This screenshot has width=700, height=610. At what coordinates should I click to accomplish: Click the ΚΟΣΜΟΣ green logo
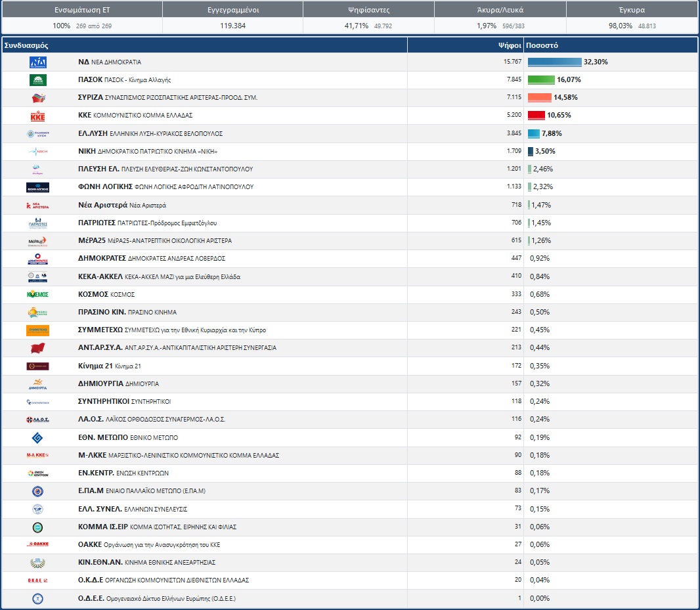coord(38,295)
